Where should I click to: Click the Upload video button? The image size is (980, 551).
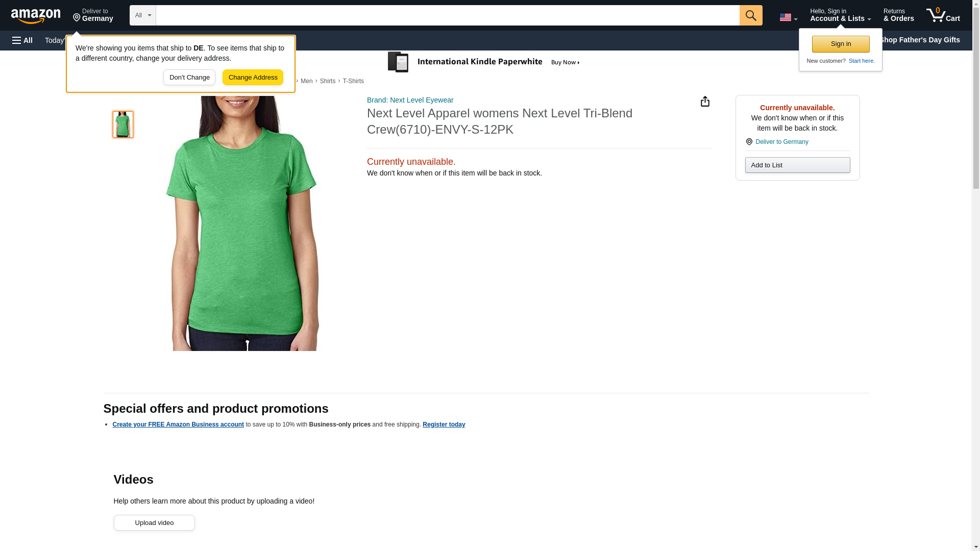[154, 522]
